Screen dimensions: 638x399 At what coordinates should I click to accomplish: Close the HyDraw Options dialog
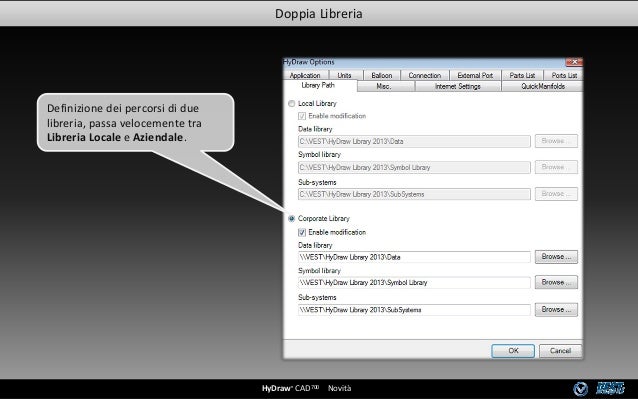coord(574,62)
